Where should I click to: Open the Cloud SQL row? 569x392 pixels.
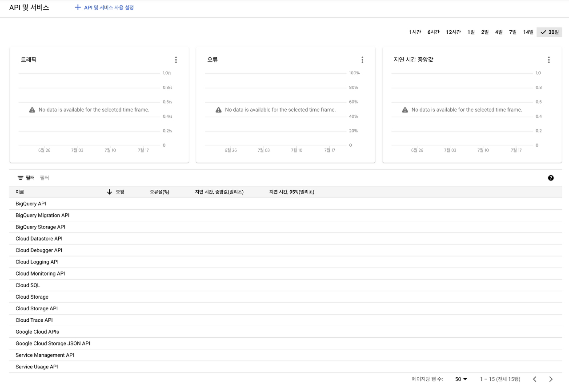click(x=285, y=285)
